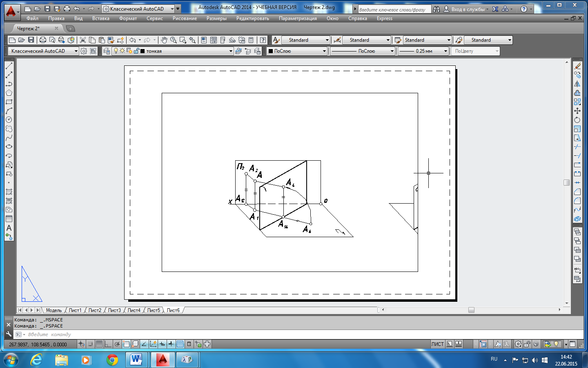Image resolution: width=588 pixels, height=368 pixels.
Task: Open the Layer Properties Manager icon
Action: click(x=107, y=51)
